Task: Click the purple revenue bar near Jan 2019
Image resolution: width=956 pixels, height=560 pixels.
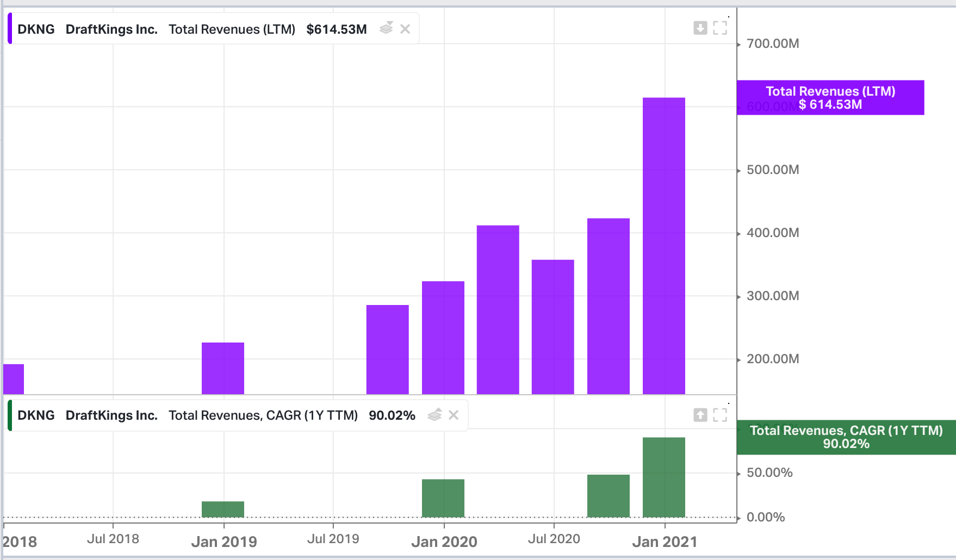Action: pos(223,368)
